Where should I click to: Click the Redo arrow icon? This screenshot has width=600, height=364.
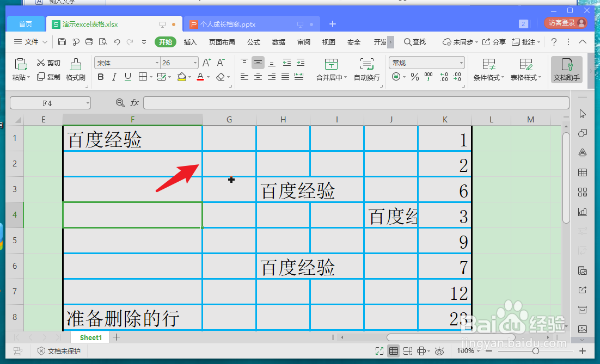tap(130, 42)
